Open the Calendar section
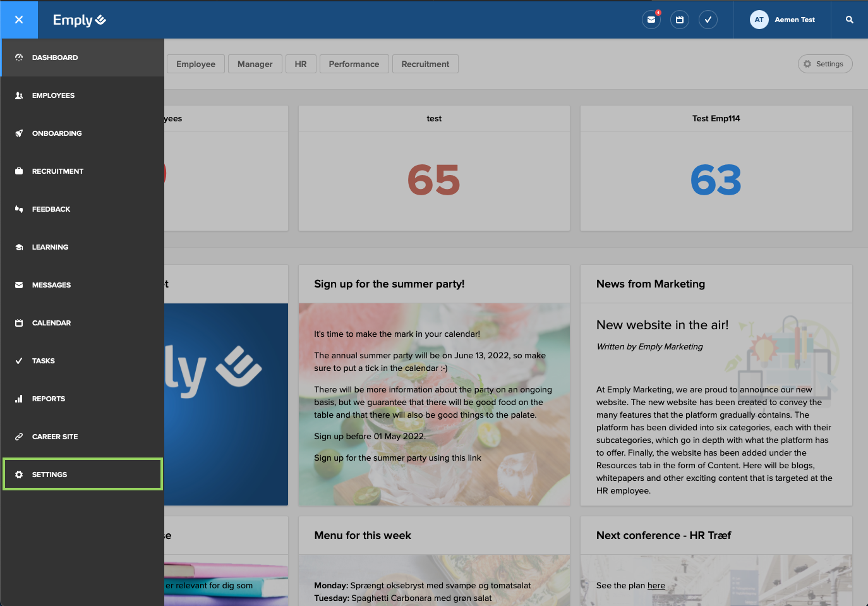 [x=51, y=322]
